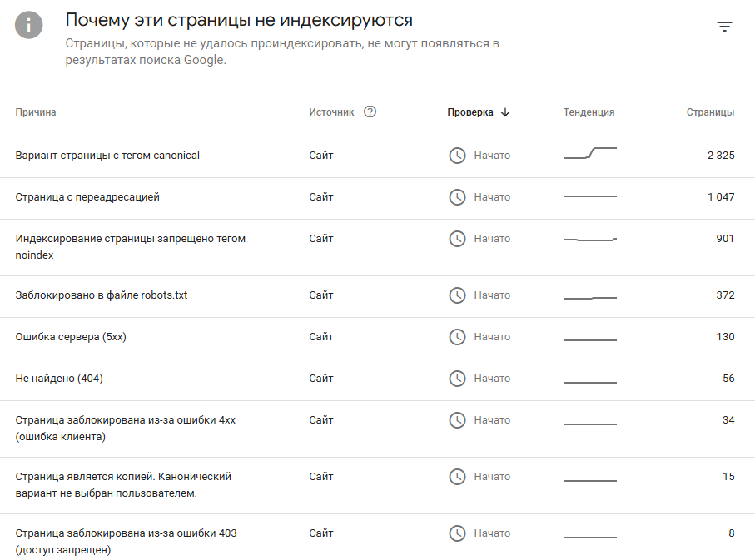Click the clock icon in the robots.txt row
This screenshot has height=560, width=755.
[457, 295]
